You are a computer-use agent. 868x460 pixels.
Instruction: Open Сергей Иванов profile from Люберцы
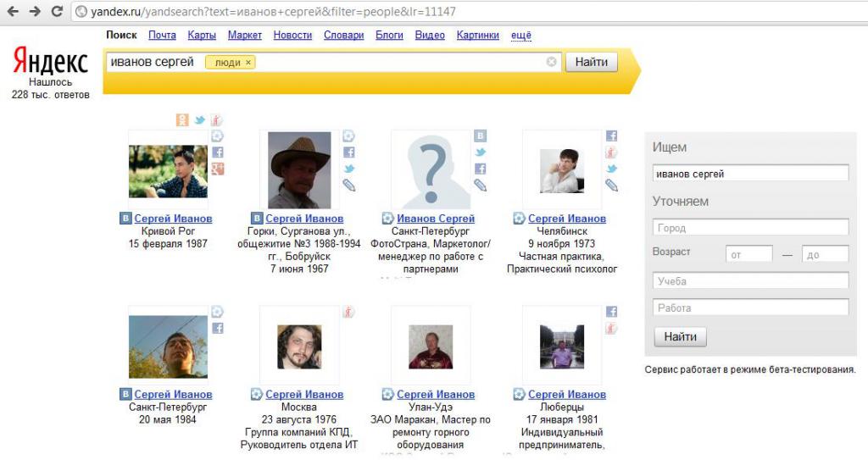567,394
